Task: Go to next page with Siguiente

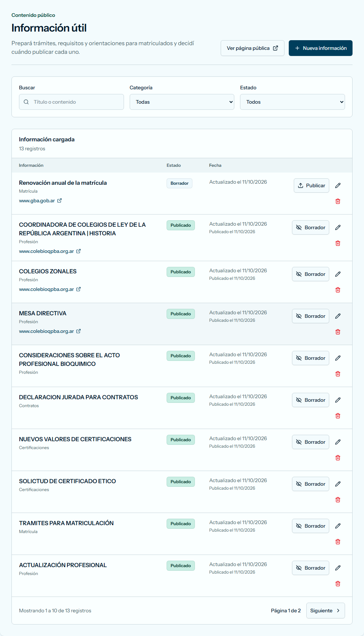Action: coord(326,611)
